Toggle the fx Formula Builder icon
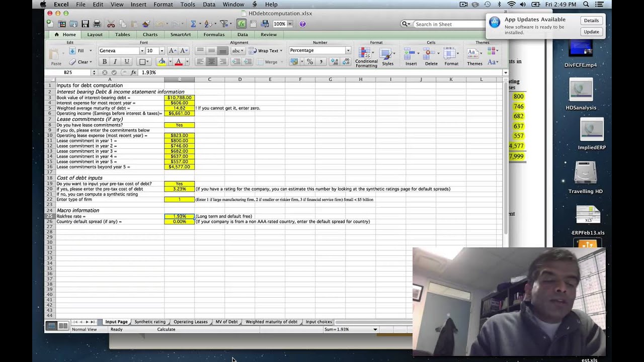644x362 pixels. (x=242, y=24)
